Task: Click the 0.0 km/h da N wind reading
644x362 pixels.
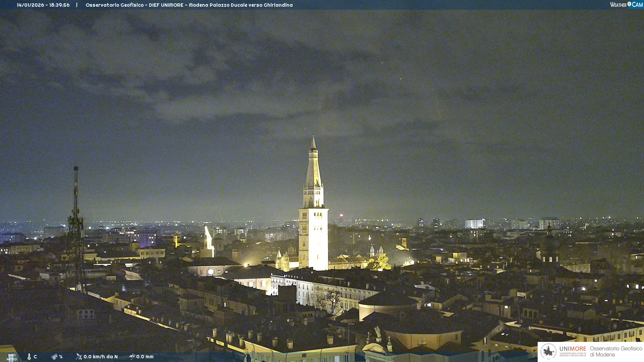Action: click(x=101, y=357)
